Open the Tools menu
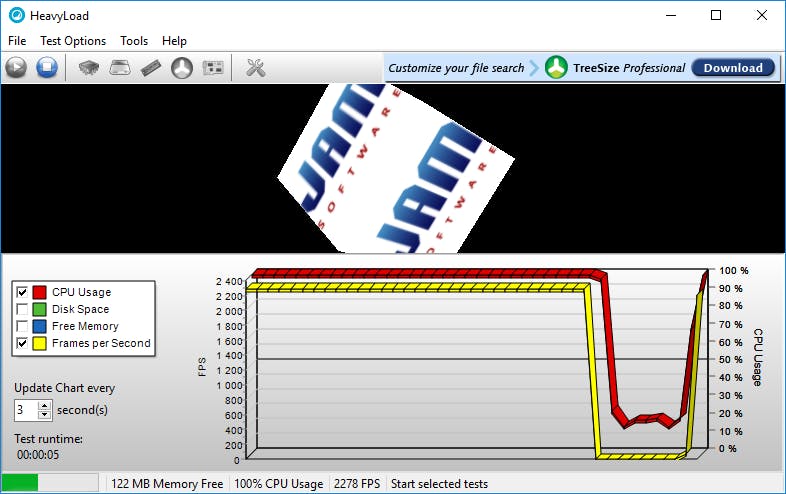 click(134, 41)
